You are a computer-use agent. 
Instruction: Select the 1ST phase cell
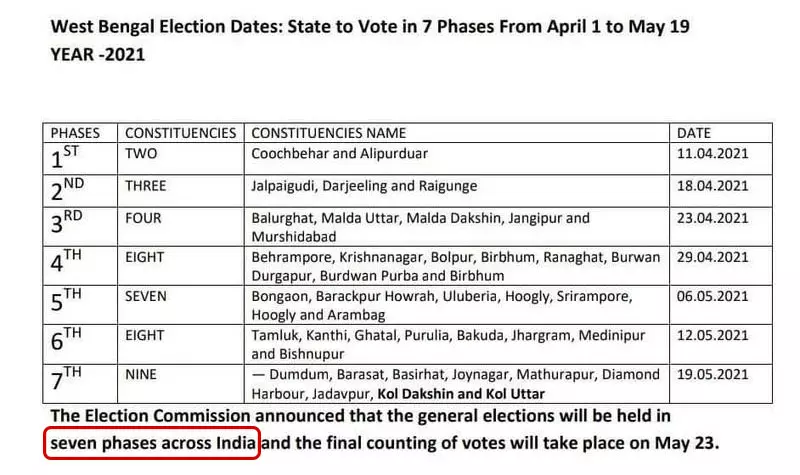click(x=80, y=159)
